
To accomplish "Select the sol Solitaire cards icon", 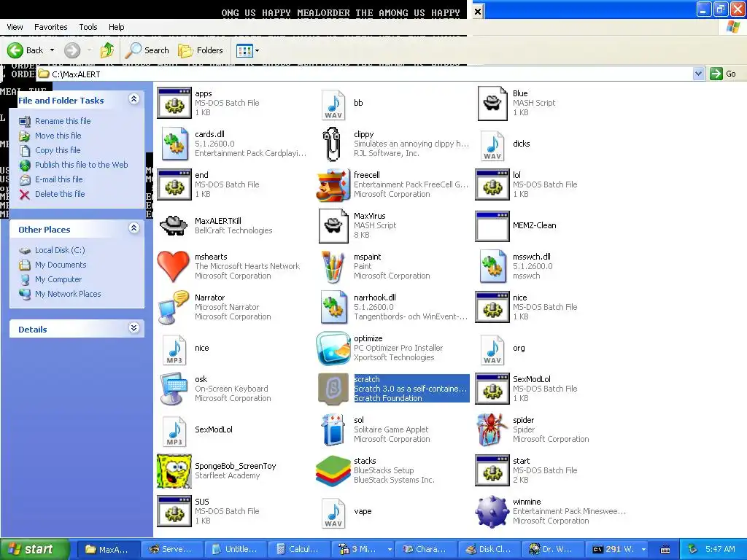I will (333, 429).
